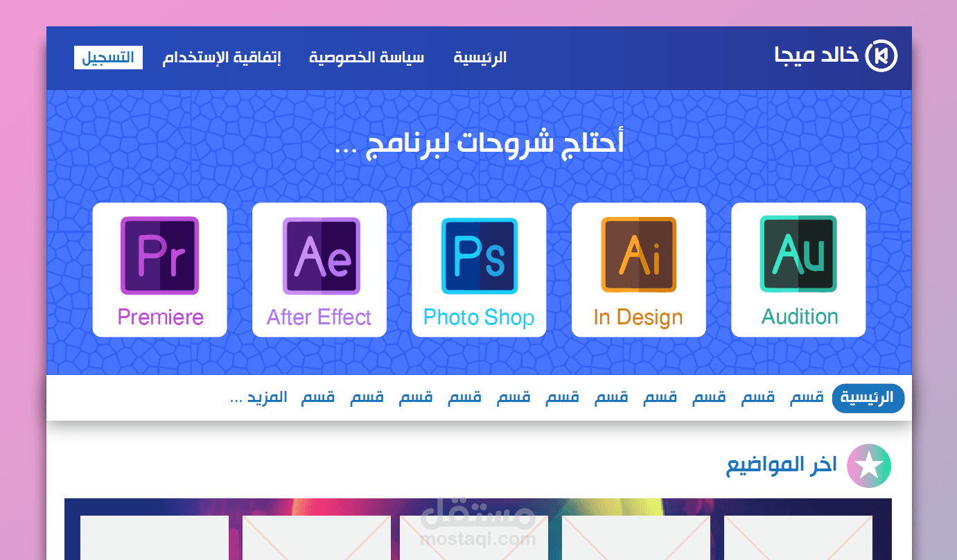Click the Khaled Mega circular logo icon
957x560 pixels.
(881, 55)
